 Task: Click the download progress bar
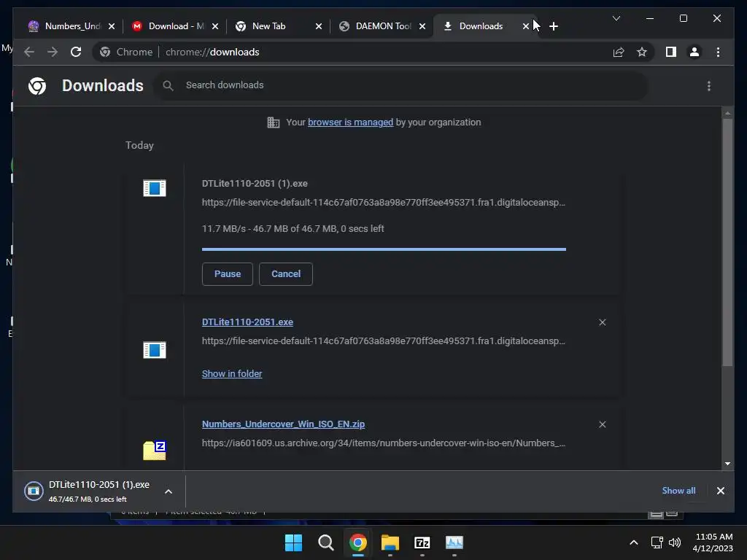tap(384, 249)
